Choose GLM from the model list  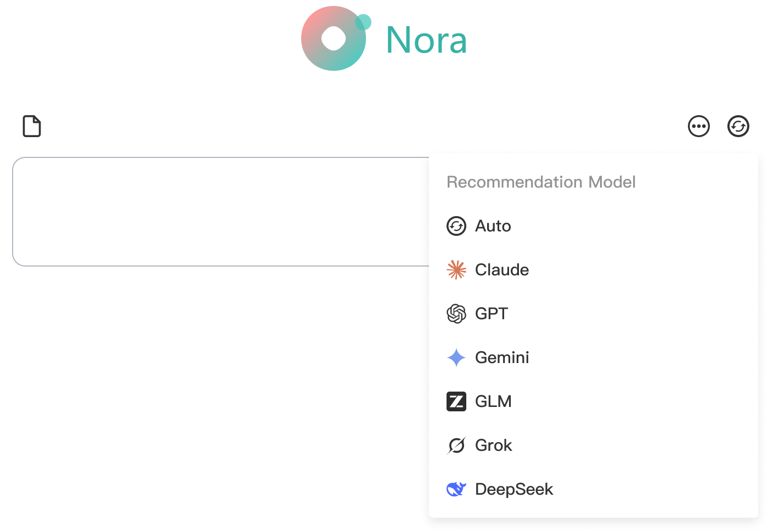pos(493,401)
